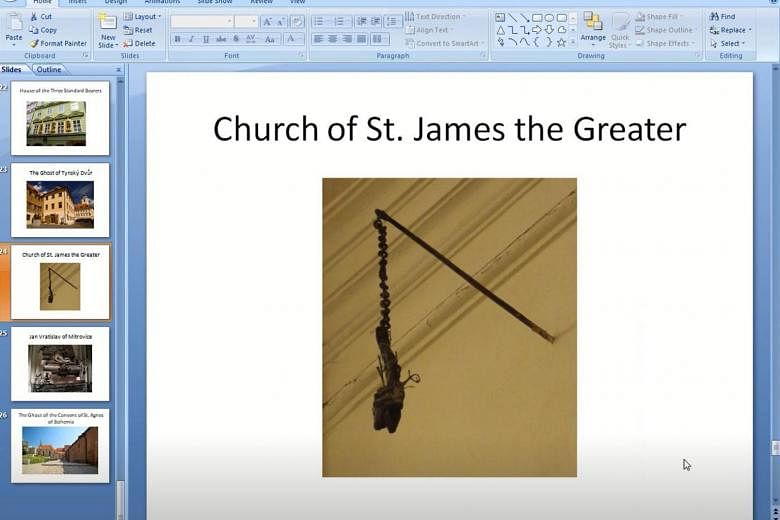The width and height of the screenshot is (780, 520).
Task: Open the Animations ribbon tab
Action: click(162, 2)
